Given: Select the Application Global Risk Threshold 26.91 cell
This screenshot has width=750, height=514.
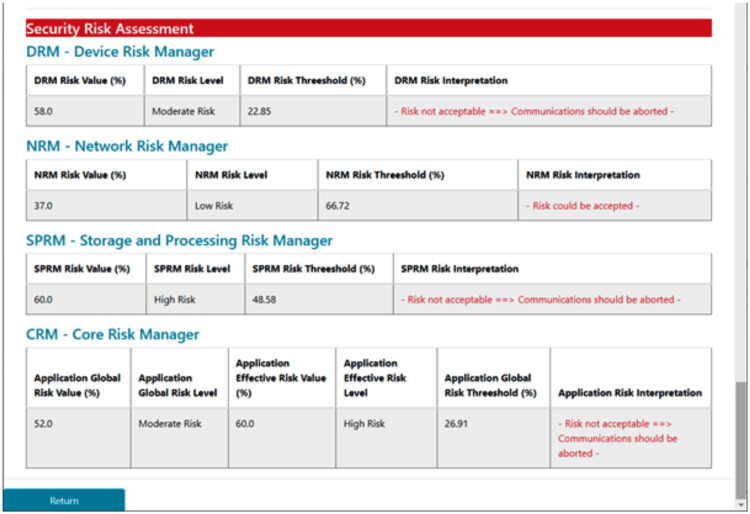Looking at the screenshot, I should [x=494, y=437].
